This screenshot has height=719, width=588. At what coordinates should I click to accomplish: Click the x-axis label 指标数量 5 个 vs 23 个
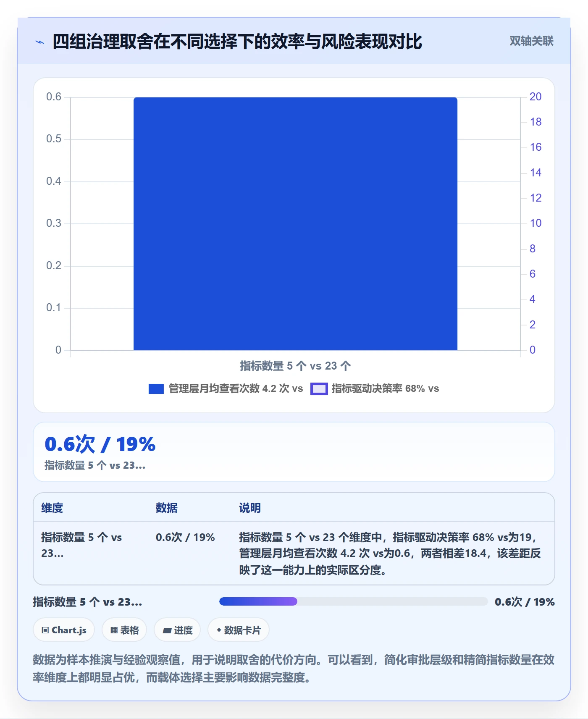point(295,366)
